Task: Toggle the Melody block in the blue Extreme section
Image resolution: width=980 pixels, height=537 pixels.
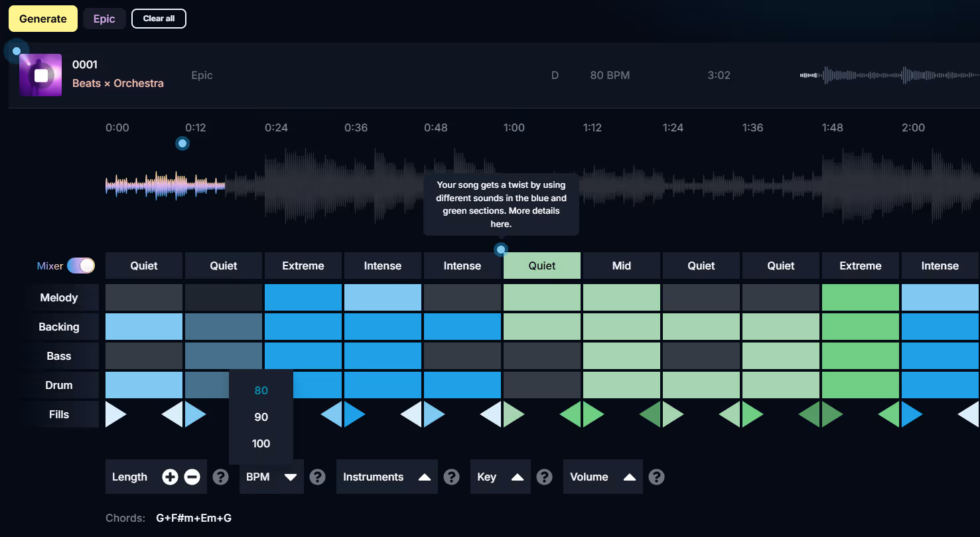Action: click(x=303, y=297)
